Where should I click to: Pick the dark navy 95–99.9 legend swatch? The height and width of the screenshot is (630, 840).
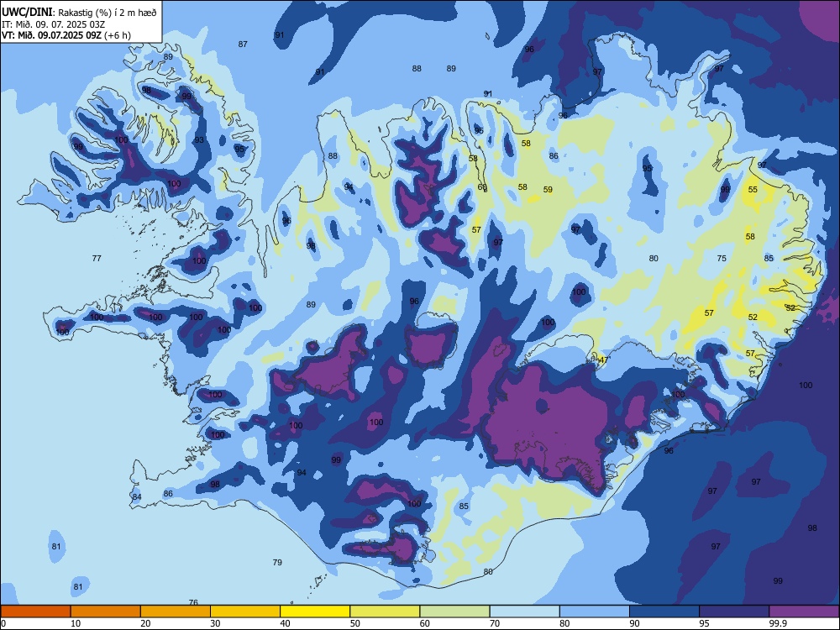(x=734, y=612)
